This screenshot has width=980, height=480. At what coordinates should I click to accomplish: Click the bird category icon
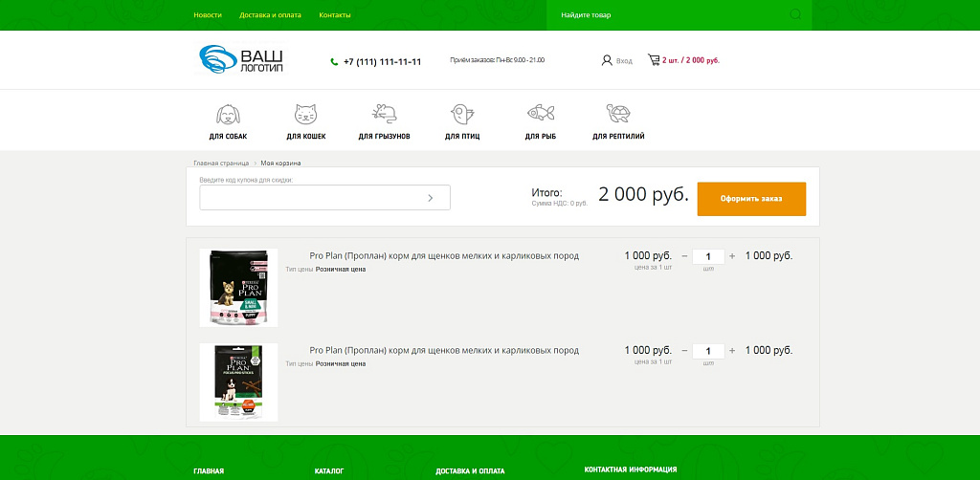pyautogui.click(x=461, y=114)
